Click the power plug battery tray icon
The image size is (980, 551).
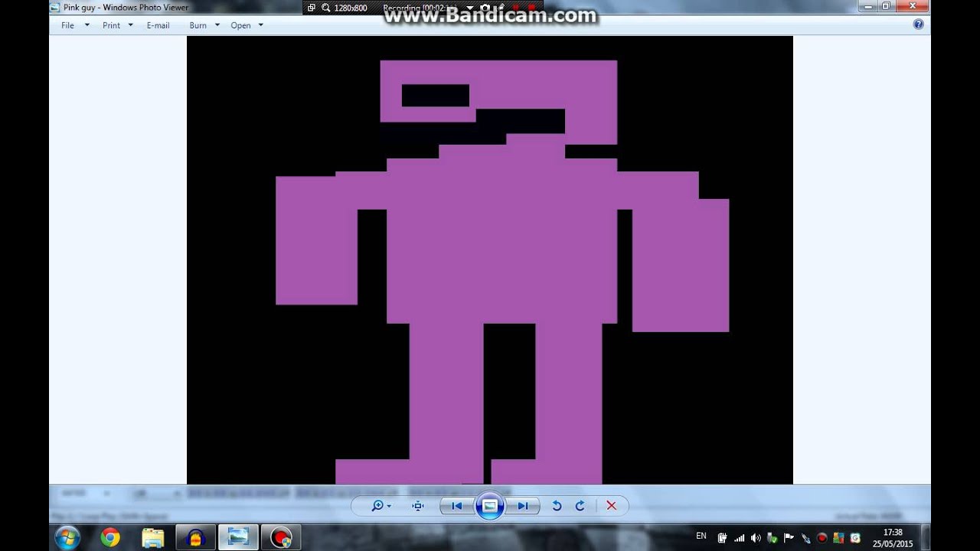point(723,538)
